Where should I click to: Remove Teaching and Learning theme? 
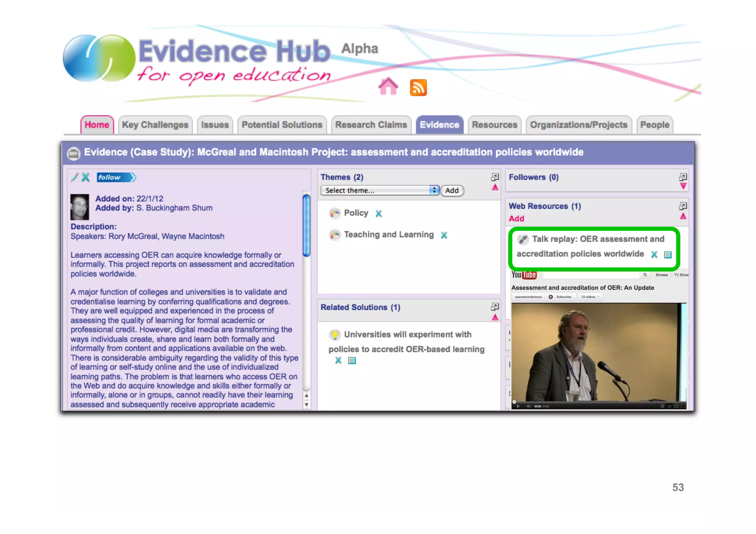444,235
